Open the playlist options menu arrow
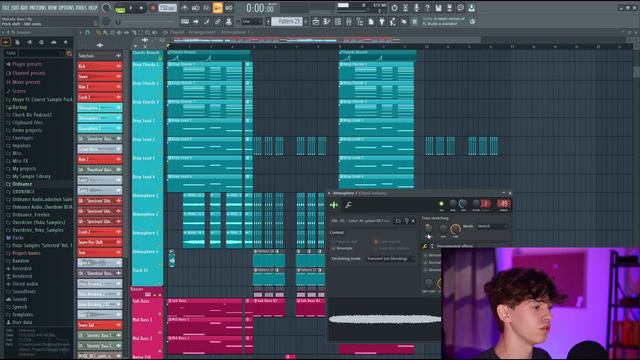 pyautogui.click(x=80, y=32)
